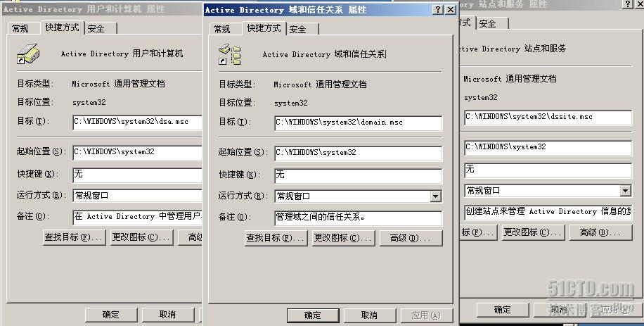Click the Domains and Trusts shortcut icon
Screen dimensions: 644x326
pyautogui.click(x=230, y=55)
